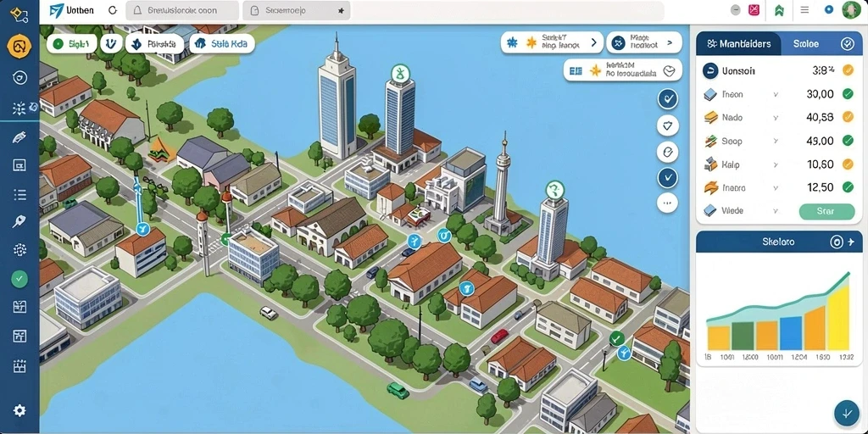Click the green checkmark sidebar icon
This screenshot has height=434, width=868.
coord(19,278)
